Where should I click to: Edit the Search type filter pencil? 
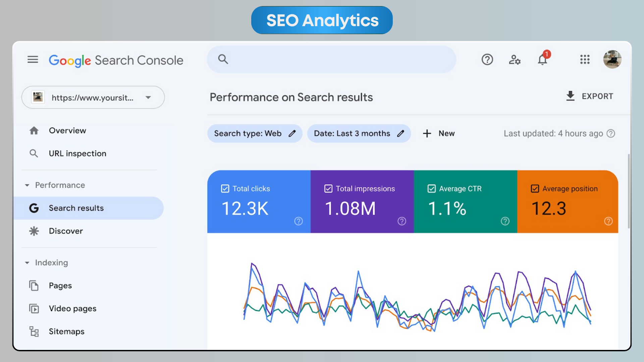(x=292, y=133)
